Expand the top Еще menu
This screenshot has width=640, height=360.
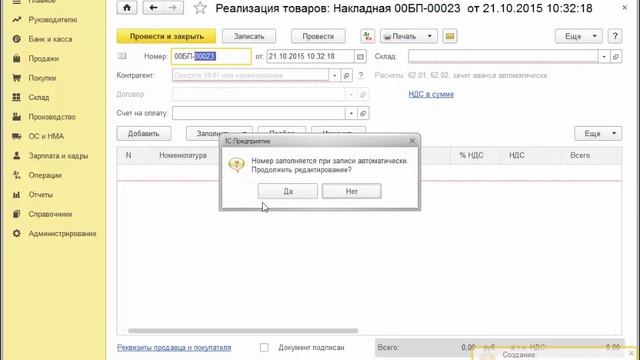tap(578, 36)
